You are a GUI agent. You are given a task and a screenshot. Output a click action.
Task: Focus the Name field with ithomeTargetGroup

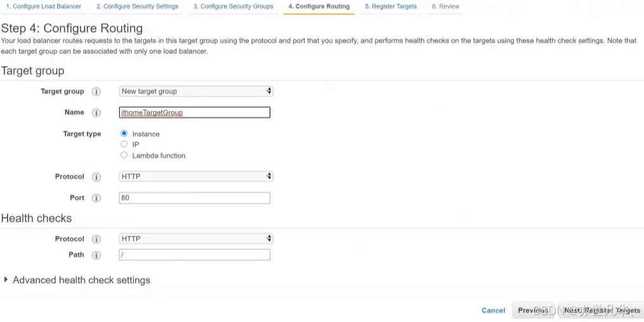point(195,112)
